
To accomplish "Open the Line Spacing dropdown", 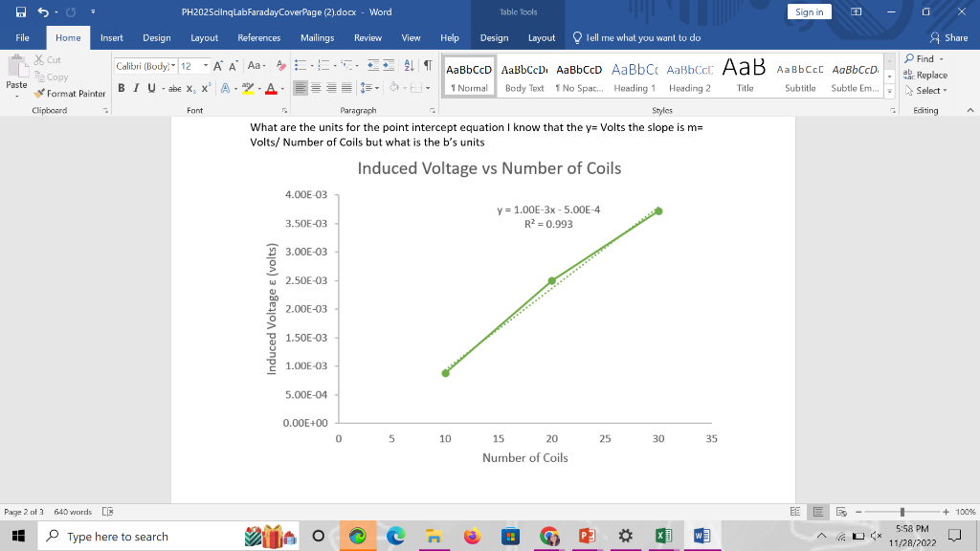I will pos(367,88).
